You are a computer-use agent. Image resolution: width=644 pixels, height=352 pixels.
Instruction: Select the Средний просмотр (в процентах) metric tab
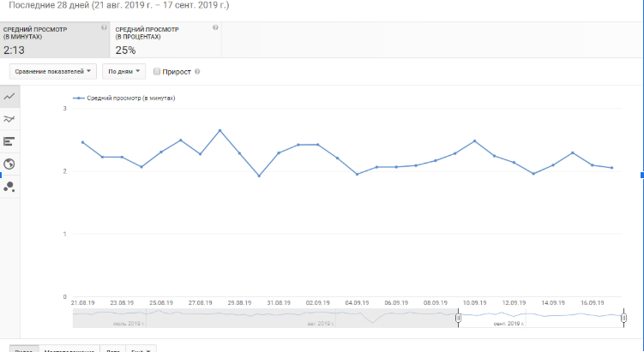pos(166,39)
